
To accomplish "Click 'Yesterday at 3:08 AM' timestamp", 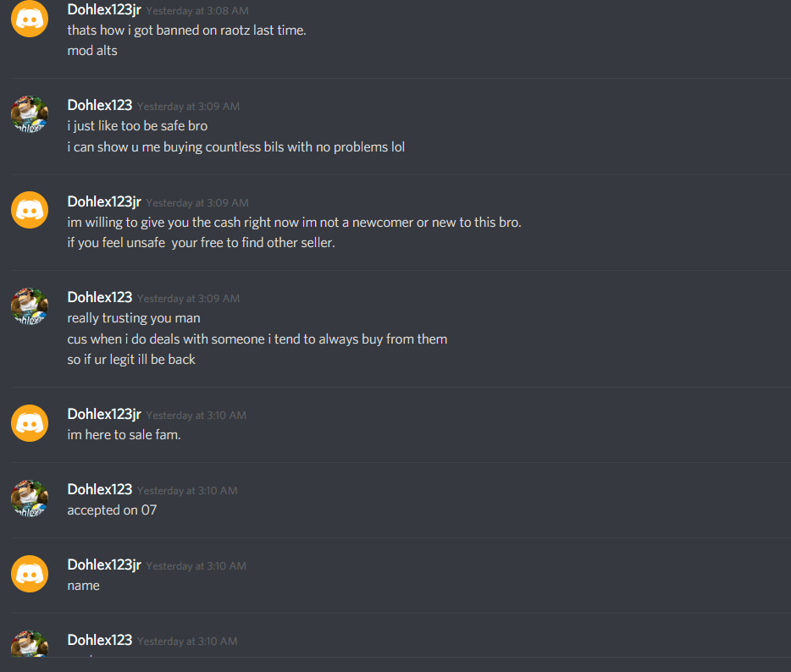I will [x=197, y=11].
